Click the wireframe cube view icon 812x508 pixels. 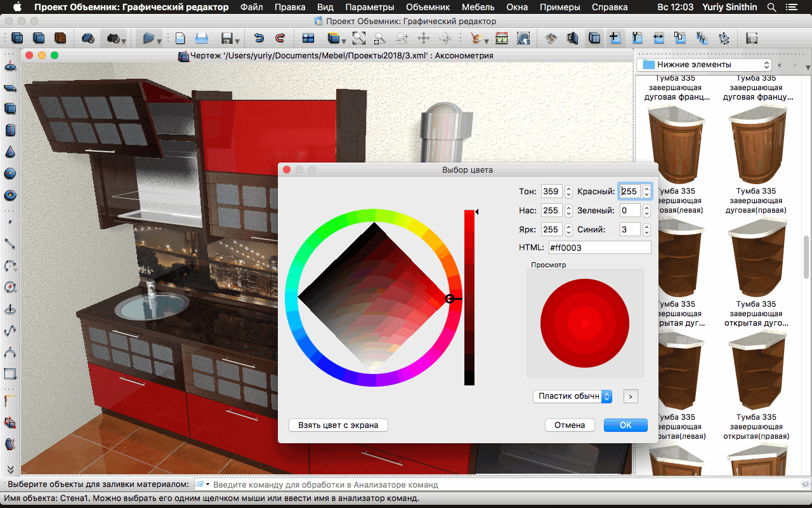[x=17, y=38]
